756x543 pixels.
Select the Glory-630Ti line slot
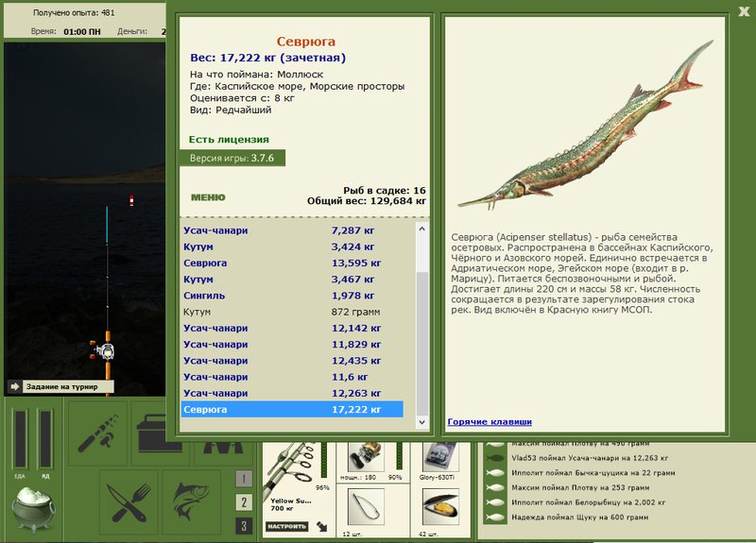438,462
